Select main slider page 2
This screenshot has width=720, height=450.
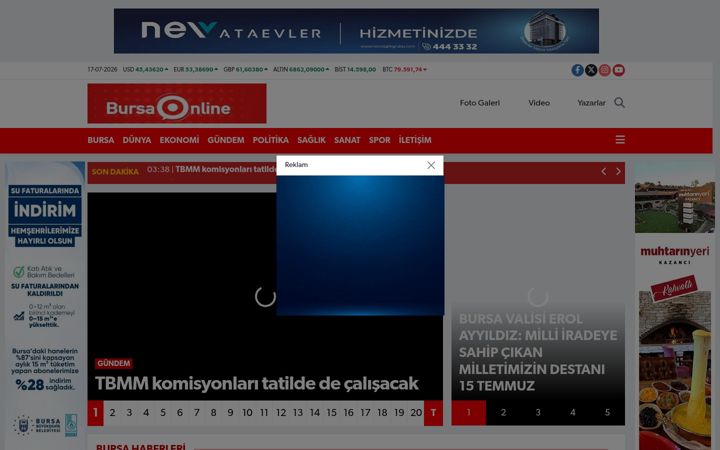coord(112,413)
